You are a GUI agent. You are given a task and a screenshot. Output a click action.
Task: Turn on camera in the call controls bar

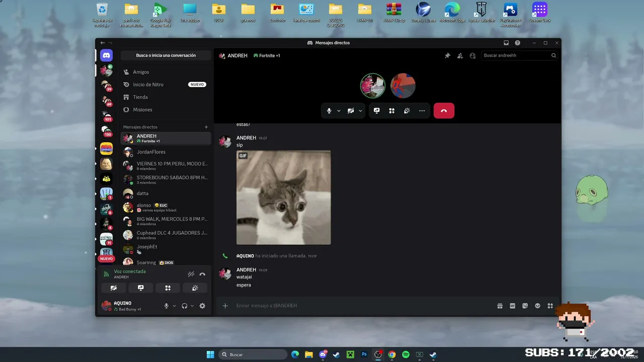pyautogui.click(x=351, y=111)
